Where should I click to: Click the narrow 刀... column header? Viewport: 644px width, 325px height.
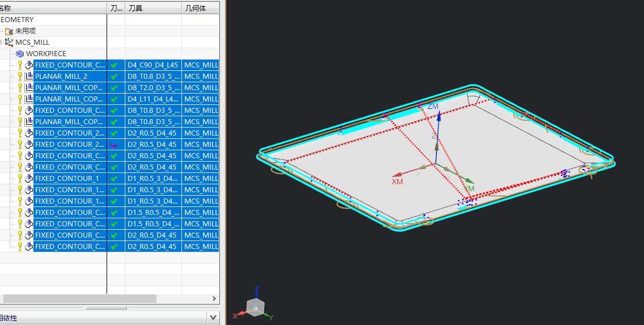pyautogui.click(x=116, y=8)
